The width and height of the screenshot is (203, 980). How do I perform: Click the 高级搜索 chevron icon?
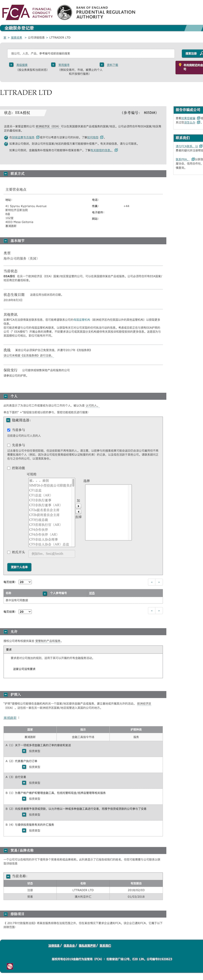click(x=11, y=65)
